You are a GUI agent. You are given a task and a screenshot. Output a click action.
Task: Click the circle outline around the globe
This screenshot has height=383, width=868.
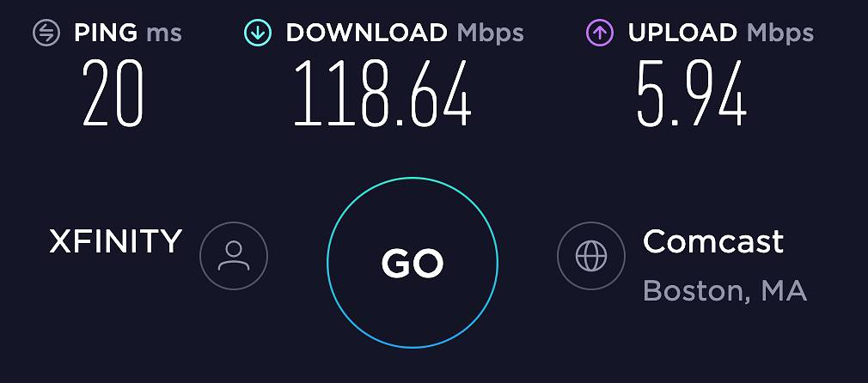click(591, 222)
